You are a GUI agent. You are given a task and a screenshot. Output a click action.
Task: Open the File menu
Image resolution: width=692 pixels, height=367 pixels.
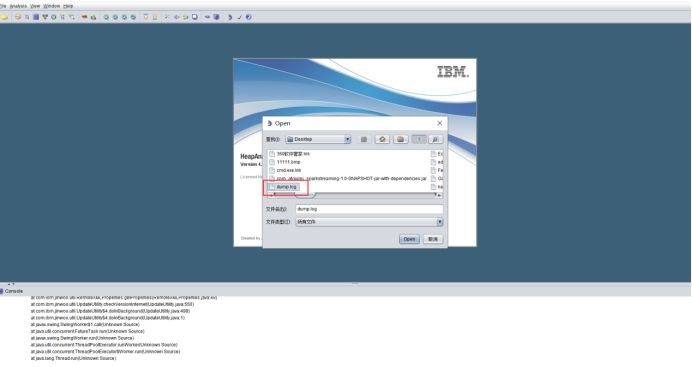(x=3, y=6)
